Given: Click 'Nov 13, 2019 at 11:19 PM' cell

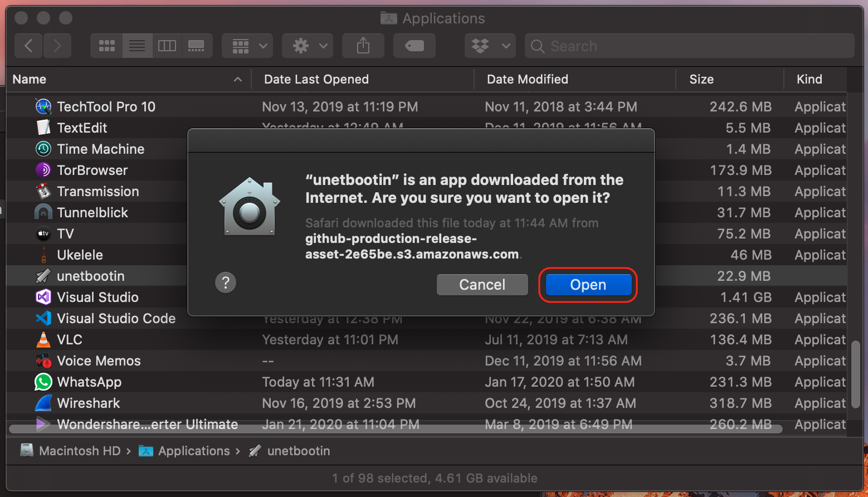Looking at the screenshot, I should (x=340, y=106).
